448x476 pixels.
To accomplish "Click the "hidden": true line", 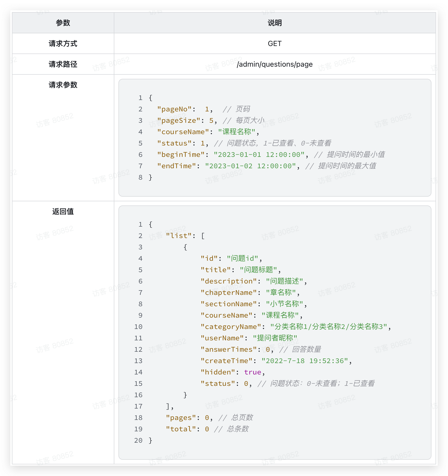I will [x=233, y=372].
